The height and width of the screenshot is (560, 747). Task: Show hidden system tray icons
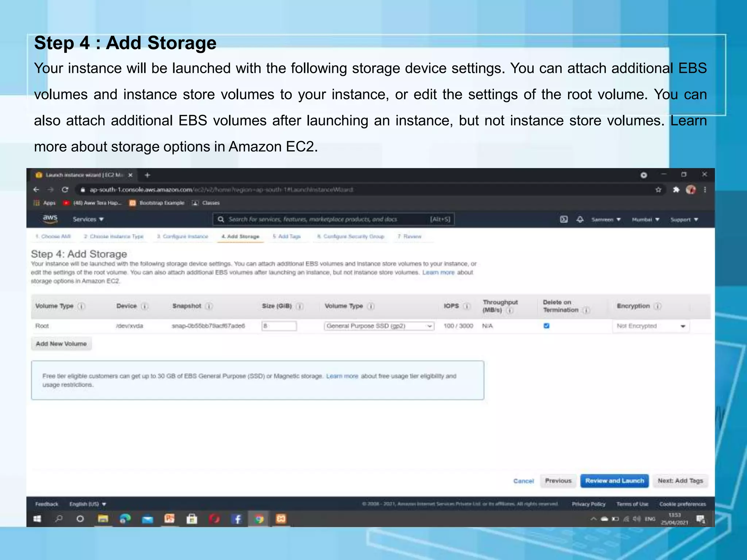[593, 518]
